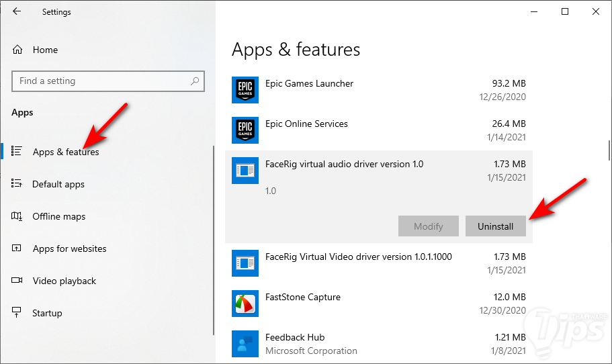Maximize the Settings window
The width and height of the screenshot is (612, 364).
pyautogui.click(x=565, y=11)
